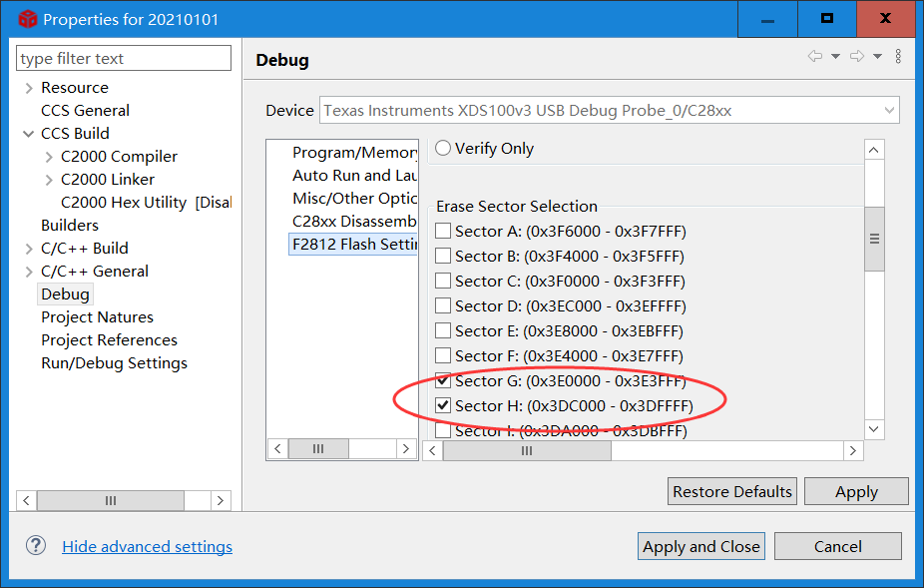This screenshot has width=924, height=588.
Task: Click the Hide advanced settings link
Action: (147, 546)
